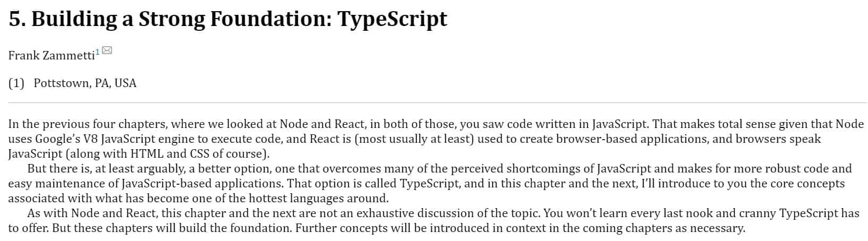This screenshot has width=868, height=241.
Task: Click the affiliation number (1) marker
Action: 16,83
